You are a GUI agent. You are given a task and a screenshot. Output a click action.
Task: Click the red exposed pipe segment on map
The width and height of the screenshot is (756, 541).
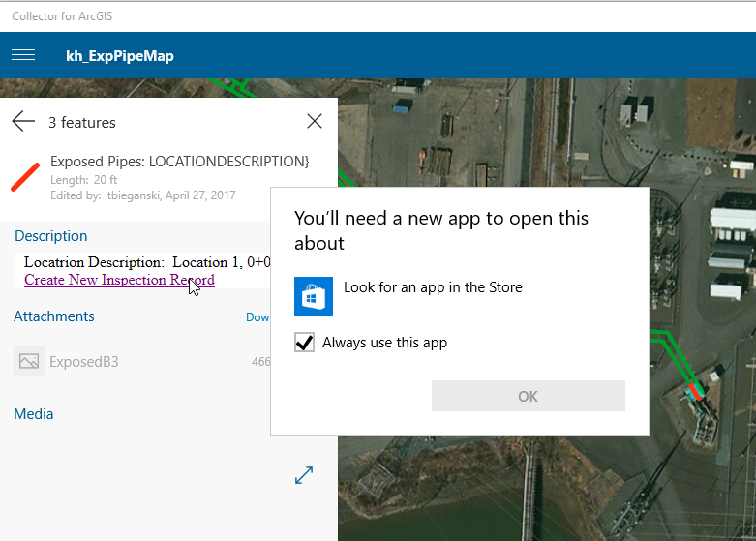pyautogui.click(x=695, y=392)
